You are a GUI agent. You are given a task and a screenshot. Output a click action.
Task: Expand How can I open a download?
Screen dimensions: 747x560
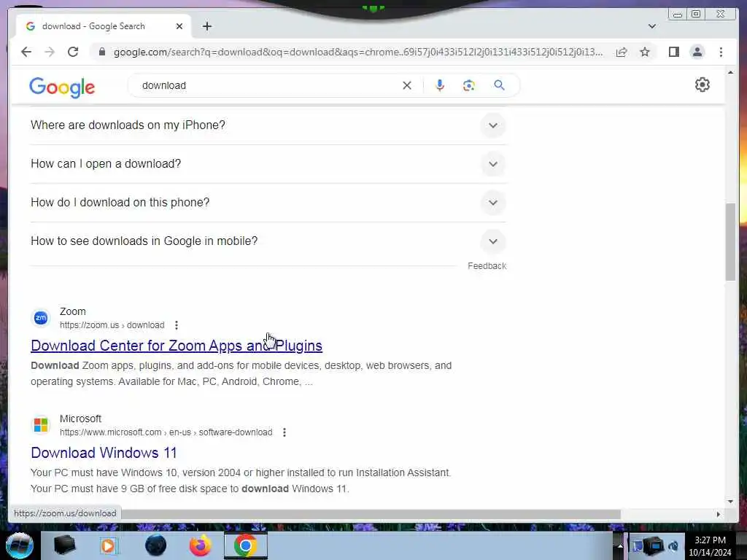268,164
